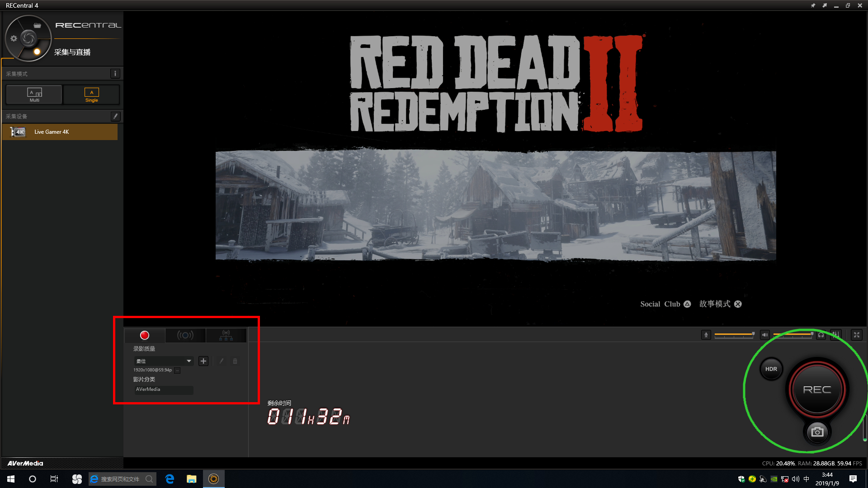The width and height of the screenshot is (868, 488).
Task: Switch to Multi capture mode
Action: 34,95
